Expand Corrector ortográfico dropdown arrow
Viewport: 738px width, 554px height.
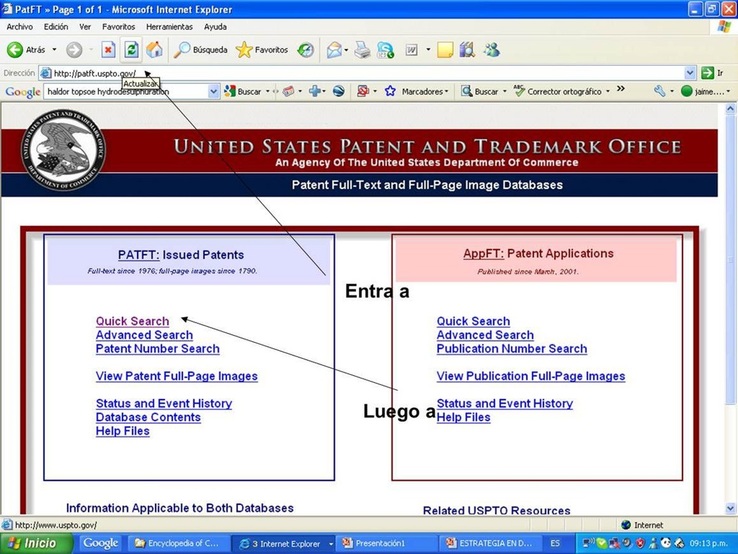click(607, 91)
